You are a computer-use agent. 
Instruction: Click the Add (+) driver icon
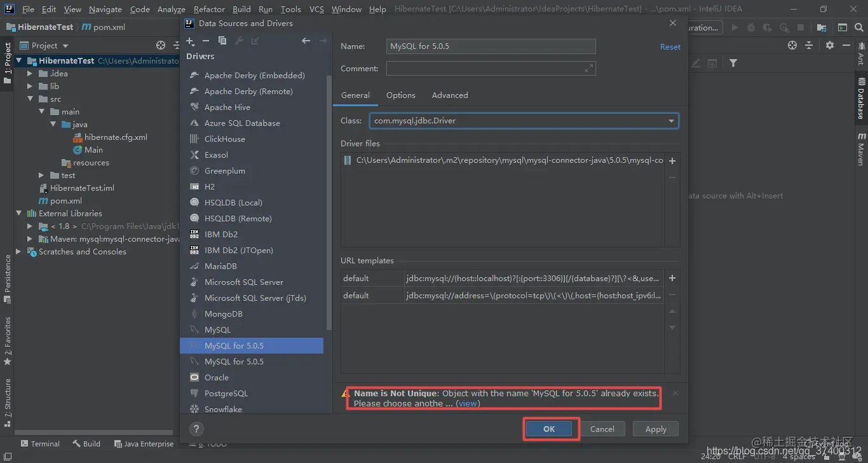[190, 41]
